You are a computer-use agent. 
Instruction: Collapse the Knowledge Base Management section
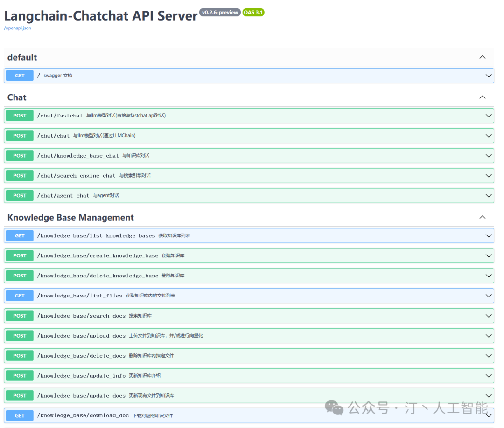point(482,217)
